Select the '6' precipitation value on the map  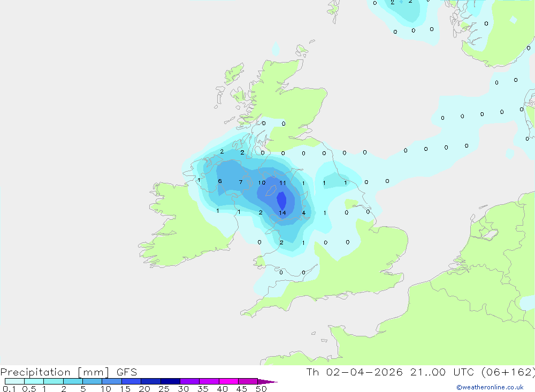(220, 181)
